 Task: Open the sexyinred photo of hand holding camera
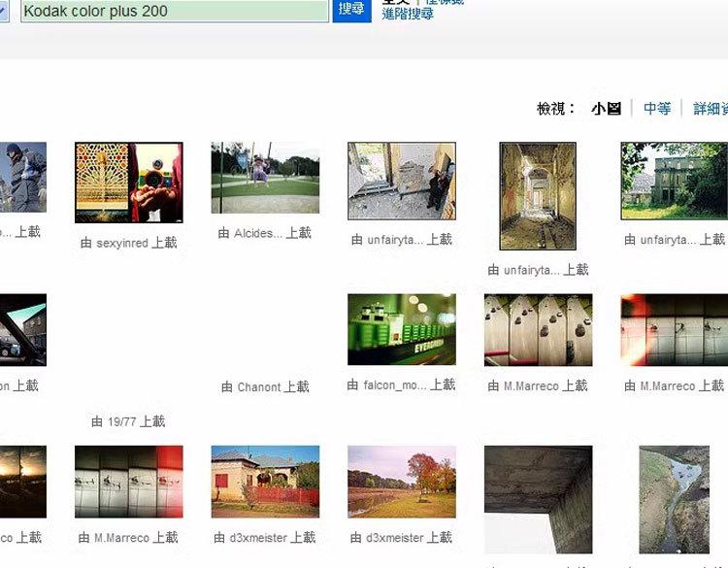(x=129, y=183)
